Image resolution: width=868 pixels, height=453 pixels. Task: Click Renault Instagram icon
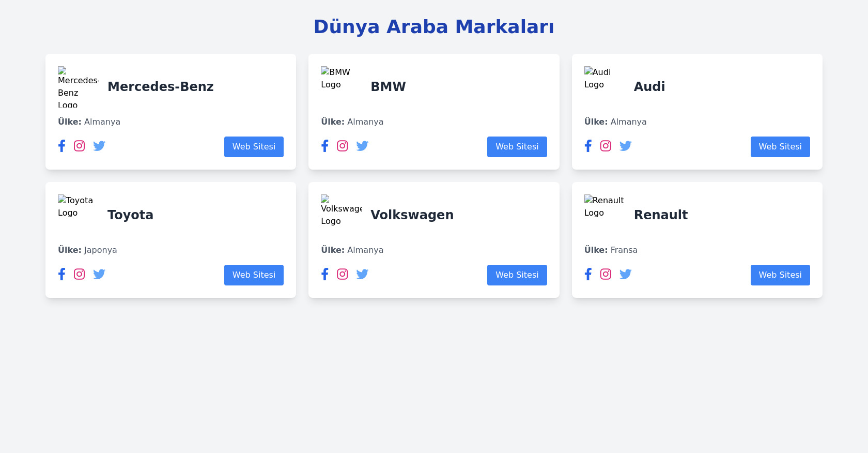point(606,274)
